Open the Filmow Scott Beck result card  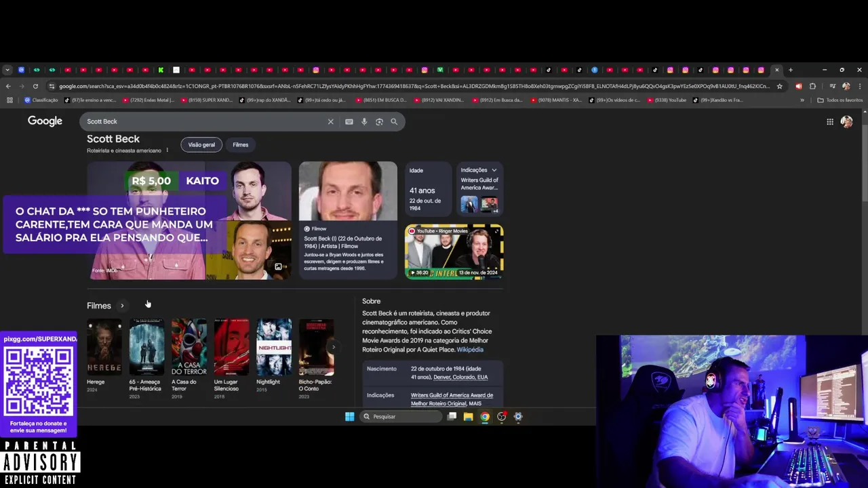pyautogui.click(x=348, y=220)
